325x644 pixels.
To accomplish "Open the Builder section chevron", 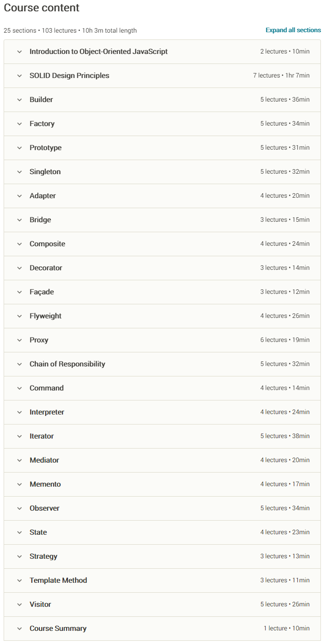I will (19, 100).
